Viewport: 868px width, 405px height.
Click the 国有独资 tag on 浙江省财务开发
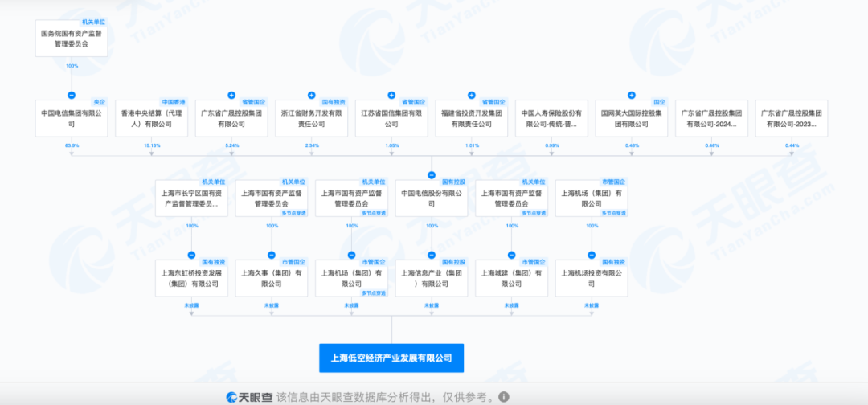[x=334, y=102]
